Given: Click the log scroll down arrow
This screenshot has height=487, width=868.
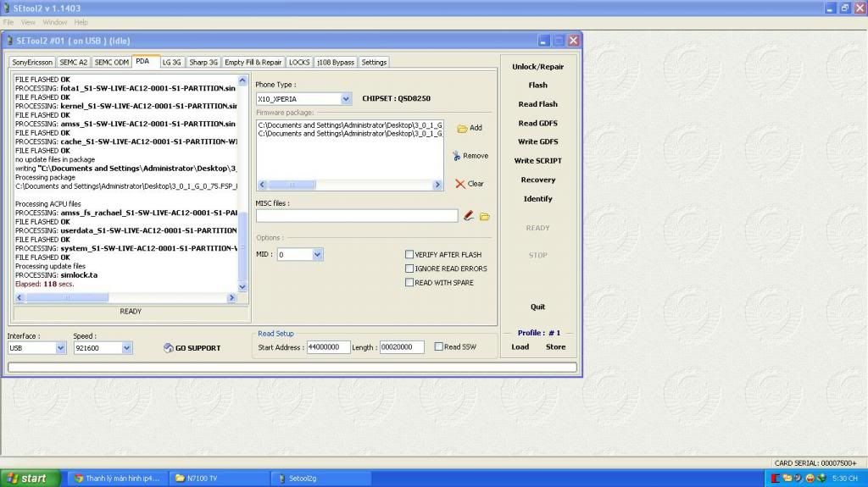Looking at the screenshot, I should 242,286.
